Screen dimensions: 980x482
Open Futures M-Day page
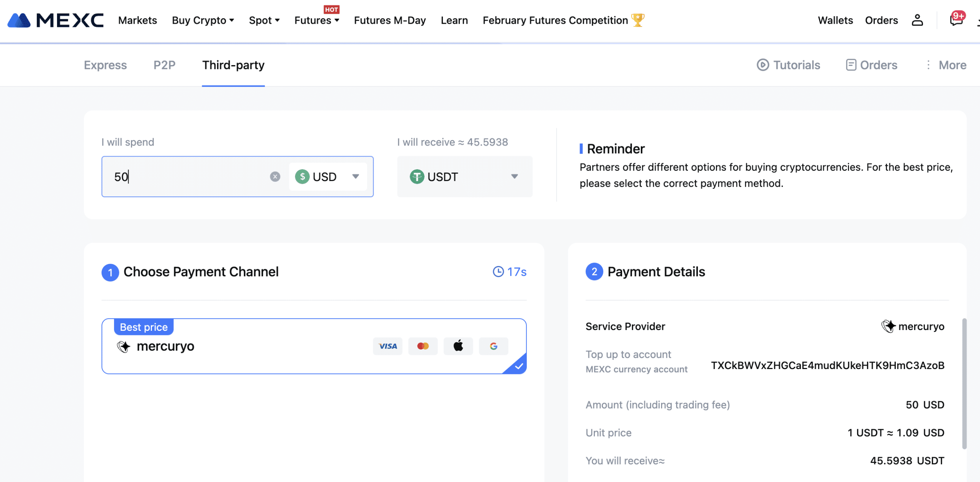[390, 20]
